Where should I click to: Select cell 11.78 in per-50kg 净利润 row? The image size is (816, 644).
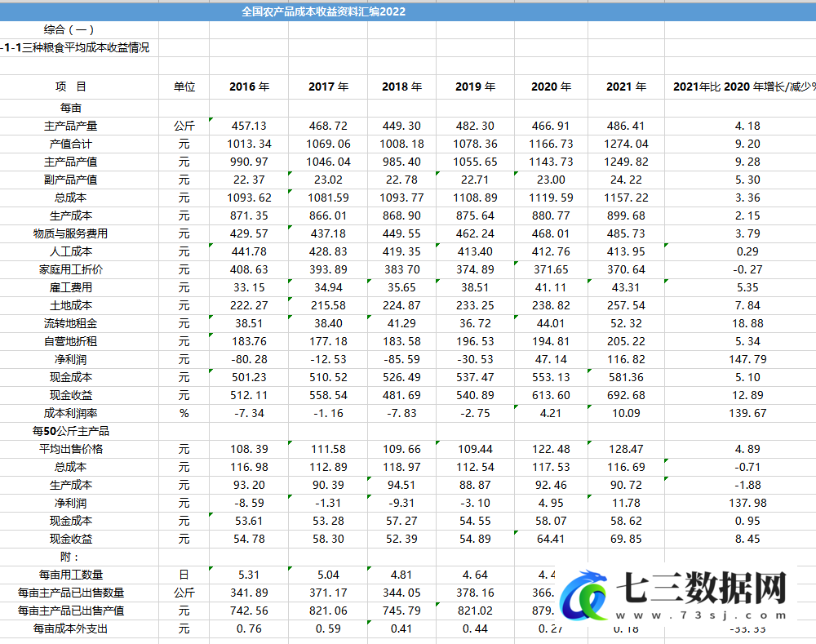(626, 503)
